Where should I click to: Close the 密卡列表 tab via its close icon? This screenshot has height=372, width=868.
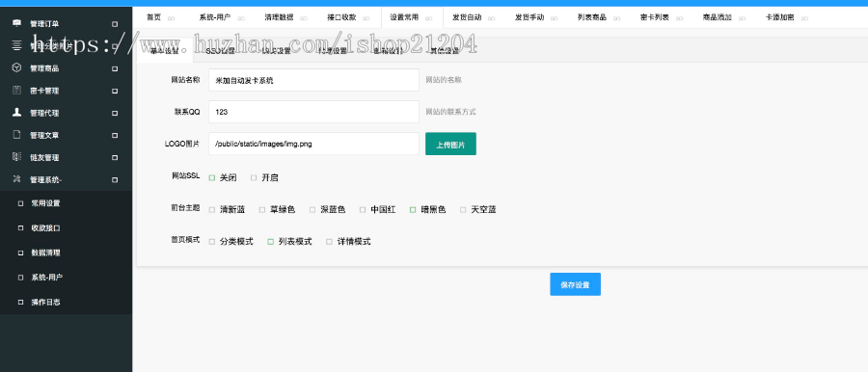[x=679, y=17]
